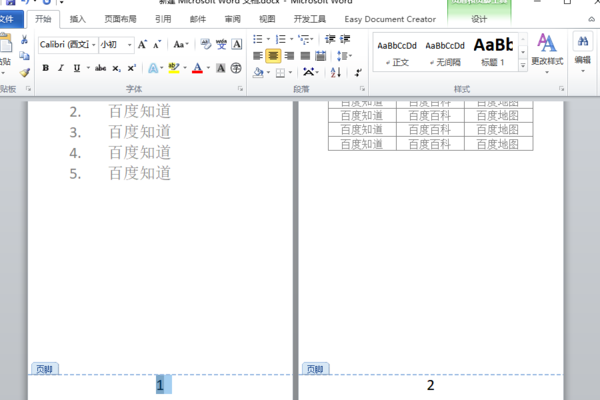Expand the shading color dropdown arrow

pyautogui.click(x=269, y=72)
